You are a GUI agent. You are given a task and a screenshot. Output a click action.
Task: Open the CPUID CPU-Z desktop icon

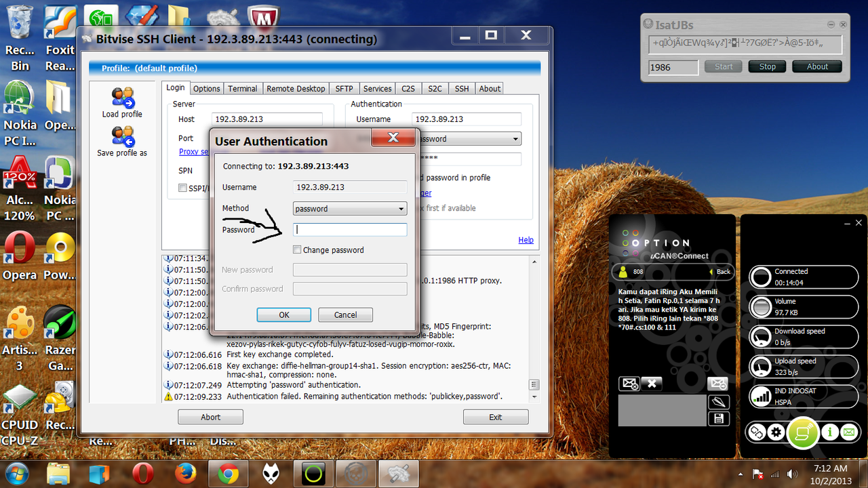[x=20, y=415]
